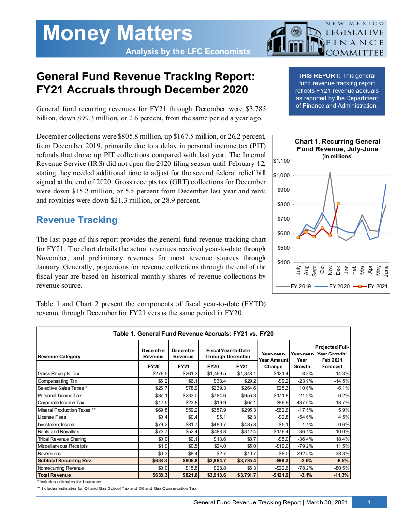Click the Revenue Tracking section heading

pyautogui.click(x=77, y=220)
